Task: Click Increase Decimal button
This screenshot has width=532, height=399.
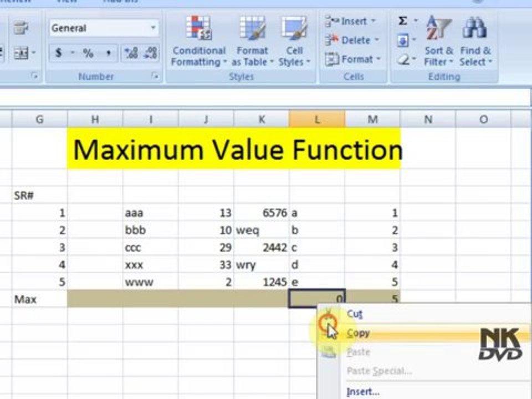Action: [x=131, y=53]
